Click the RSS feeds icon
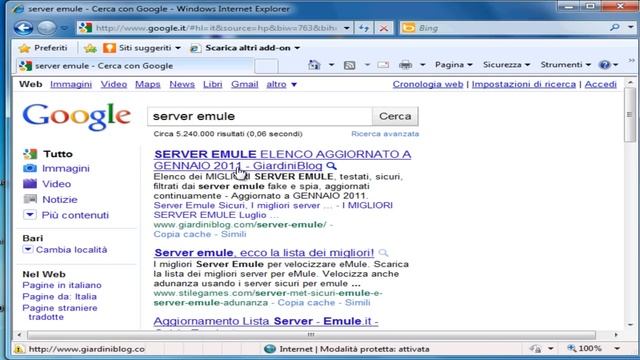This screenshot has height=360, width=640. click(349, 65)
